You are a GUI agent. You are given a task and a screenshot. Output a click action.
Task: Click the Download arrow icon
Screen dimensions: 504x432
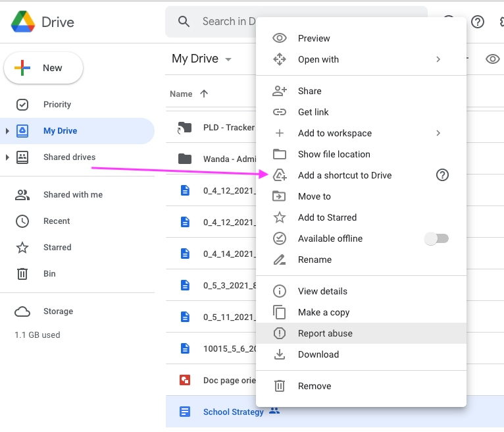(280, 354)
